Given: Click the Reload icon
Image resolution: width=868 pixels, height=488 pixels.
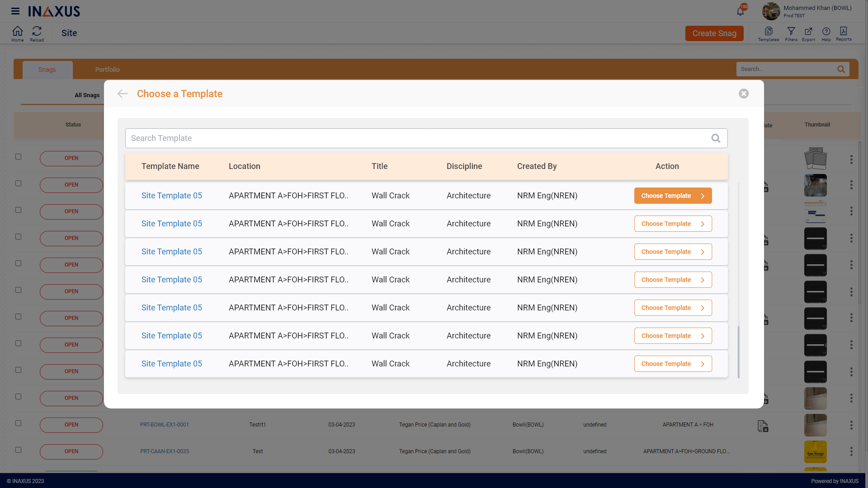Looking at the screenshot, I should tap(37, 33).
